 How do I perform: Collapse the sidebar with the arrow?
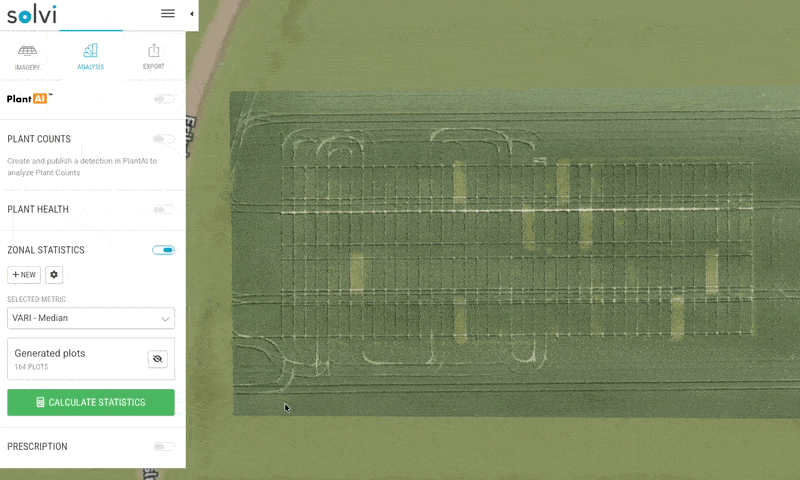tap(191, 14)
